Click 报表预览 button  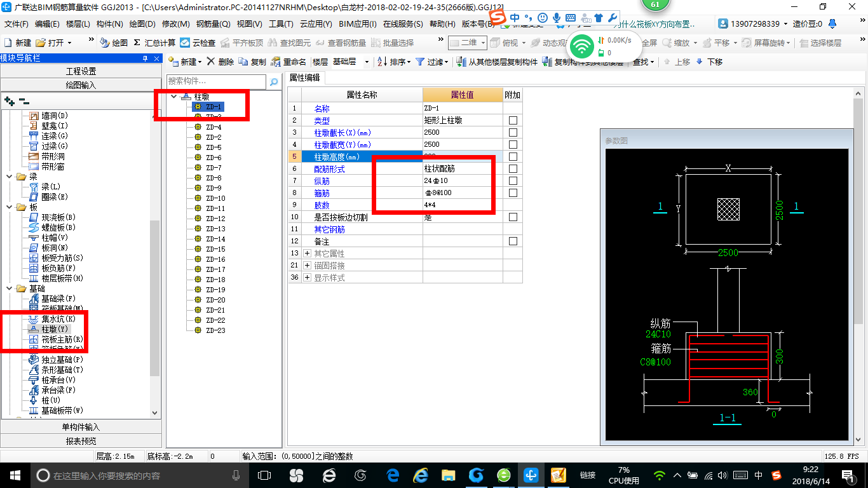click(x=81, y=441)
